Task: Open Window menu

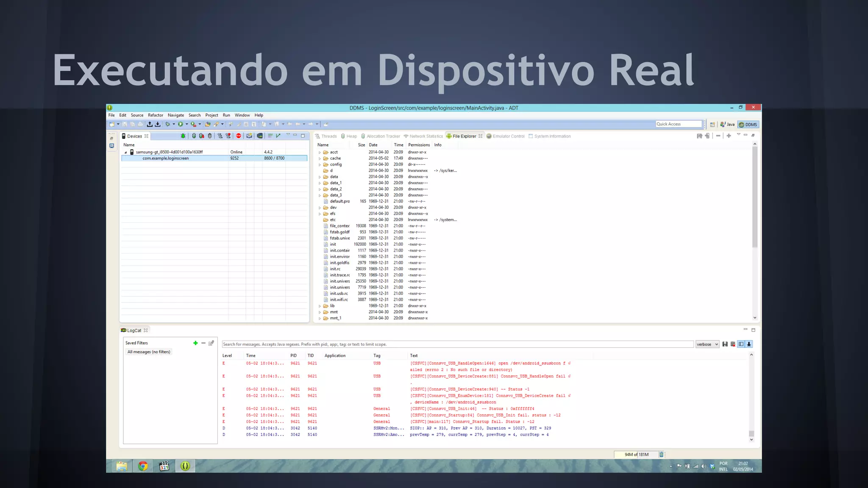Action: (242, 115)
